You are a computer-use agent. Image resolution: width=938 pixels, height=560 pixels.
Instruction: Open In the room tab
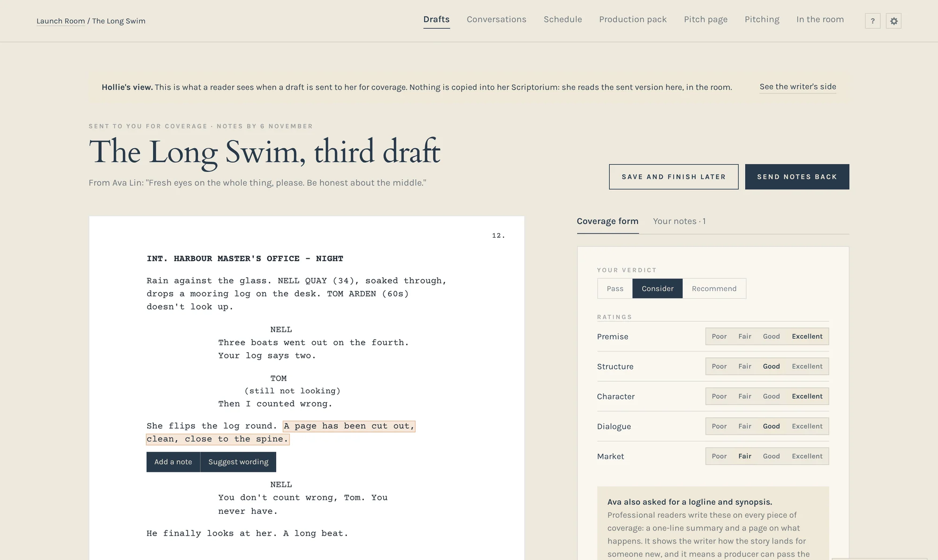click(x=820, y=20)
